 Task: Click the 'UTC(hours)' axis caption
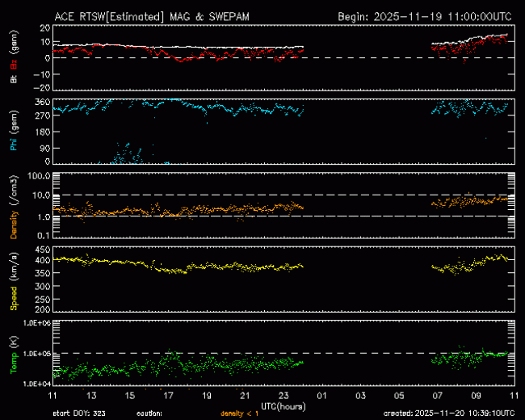click(283, 406)
